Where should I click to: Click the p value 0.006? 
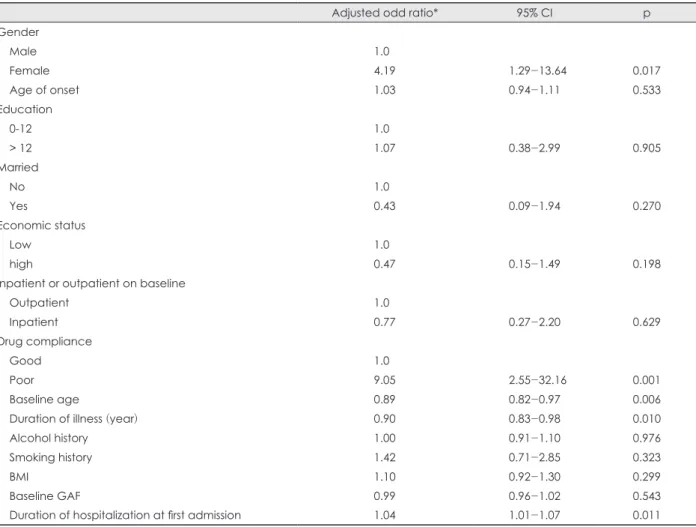646,400
